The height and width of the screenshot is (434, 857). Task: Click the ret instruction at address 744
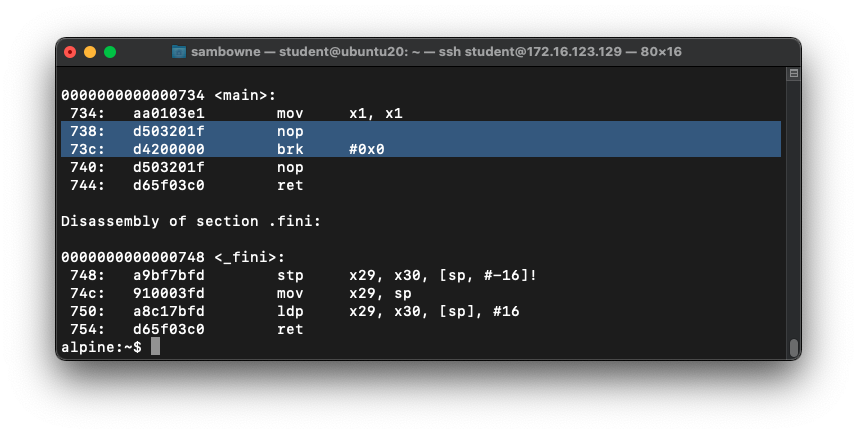290,185
